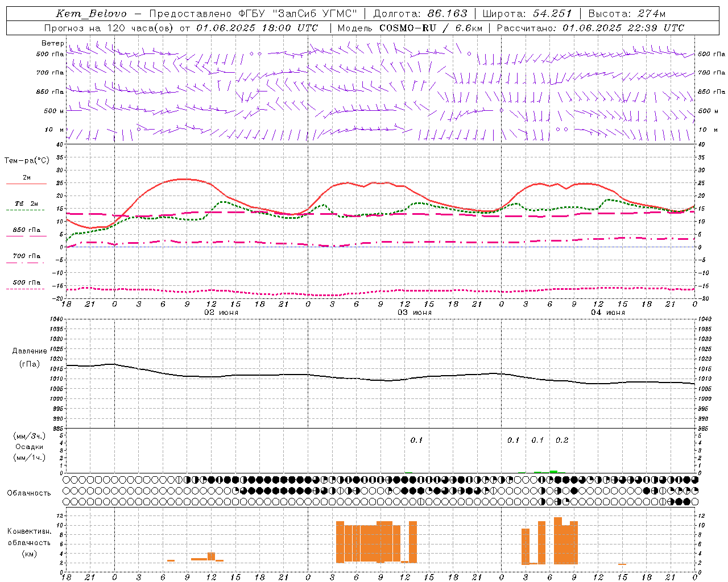Click the 02 июня date label
This screenshot has height=582, width=728.
[221, 313]
